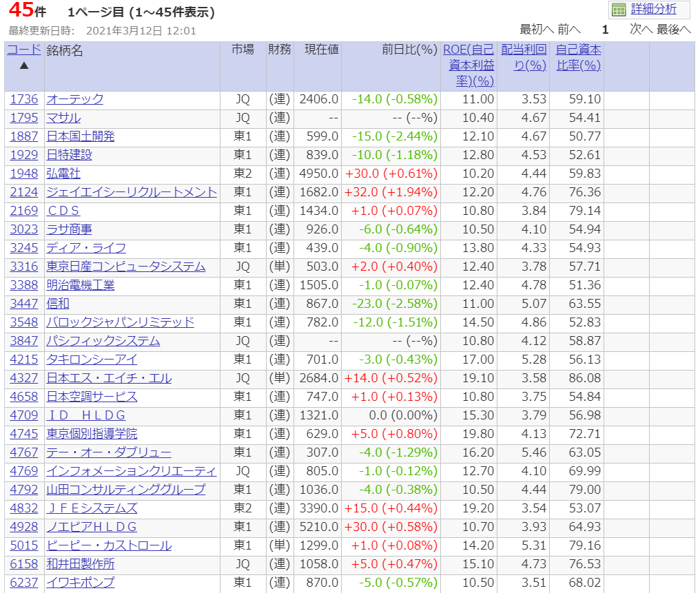
Task: Open stock code 3847
Action: 24,341
